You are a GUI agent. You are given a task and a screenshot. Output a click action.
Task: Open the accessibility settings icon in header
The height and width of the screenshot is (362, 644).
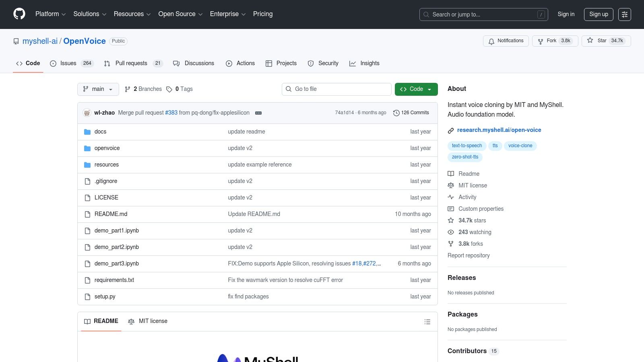pos(624,14)
